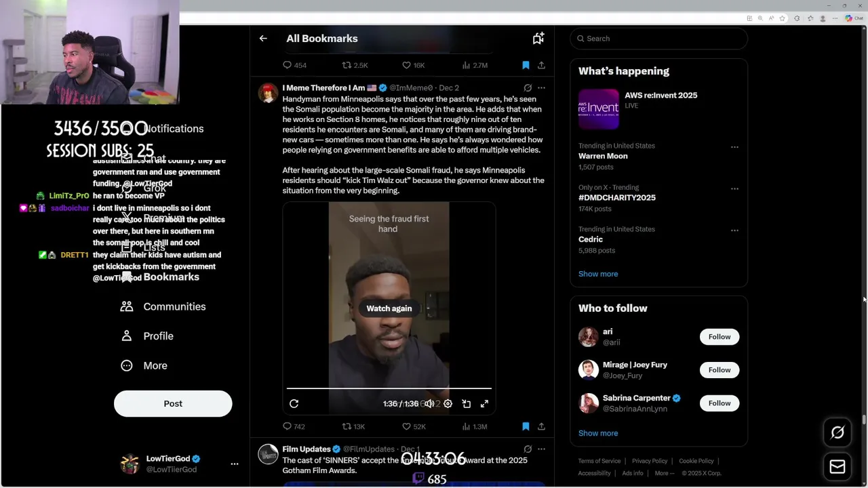Show more Who to follow suggestions
Image resolution: width=868 pixels, height=488 pixels.
598,433
